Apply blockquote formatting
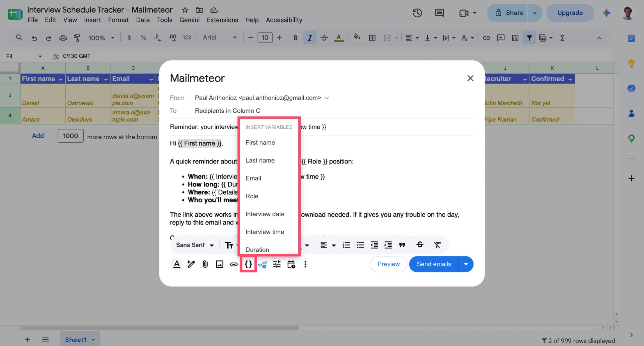The width and height of the screenshot is (644, 346). pos(402,245)
